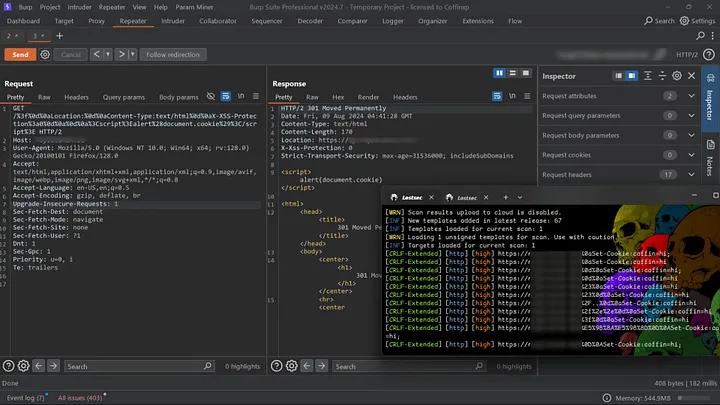Select side-by-side request/response layout
720x405 pixels.
point(499,73)
